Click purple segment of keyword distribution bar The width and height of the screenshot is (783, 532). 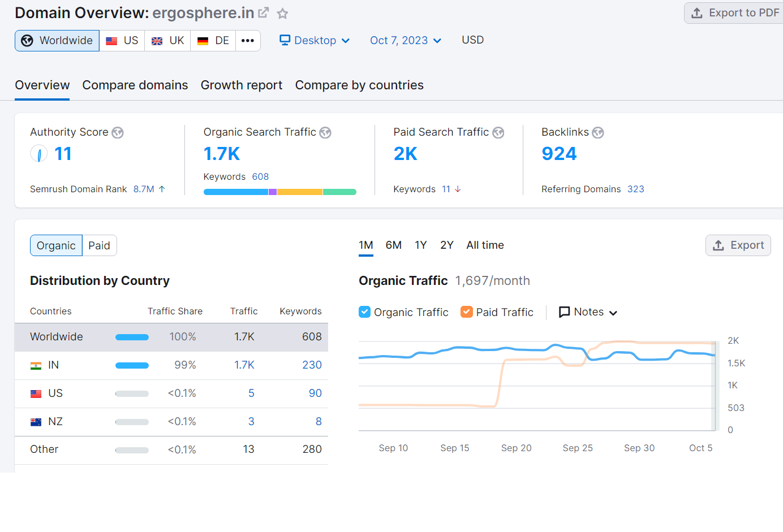273,192
